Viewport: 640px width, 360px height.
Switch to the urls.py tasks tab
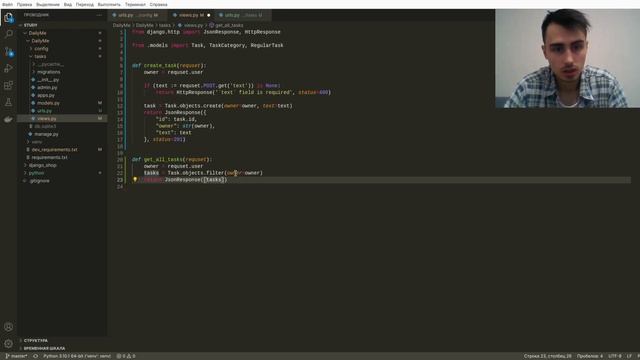click(243, 15)
